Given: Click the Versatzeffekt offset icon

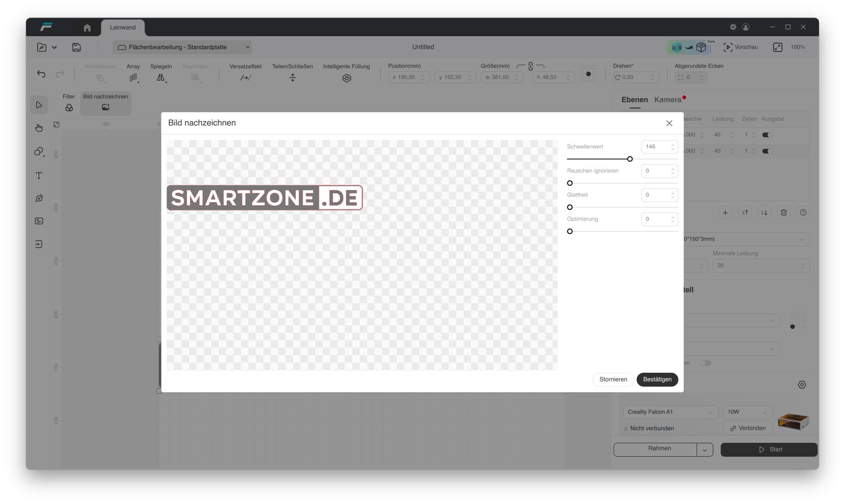Looking at the screenshot, I should pyautogui.click(x=245, y=77).
